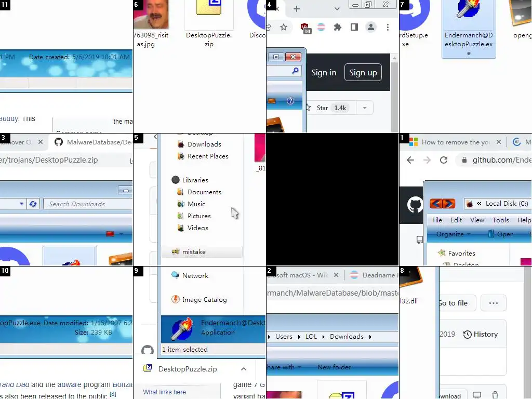The width and height of the screenshot is (532, 399).
Task: Click the Sign in link
Action: 324,73
